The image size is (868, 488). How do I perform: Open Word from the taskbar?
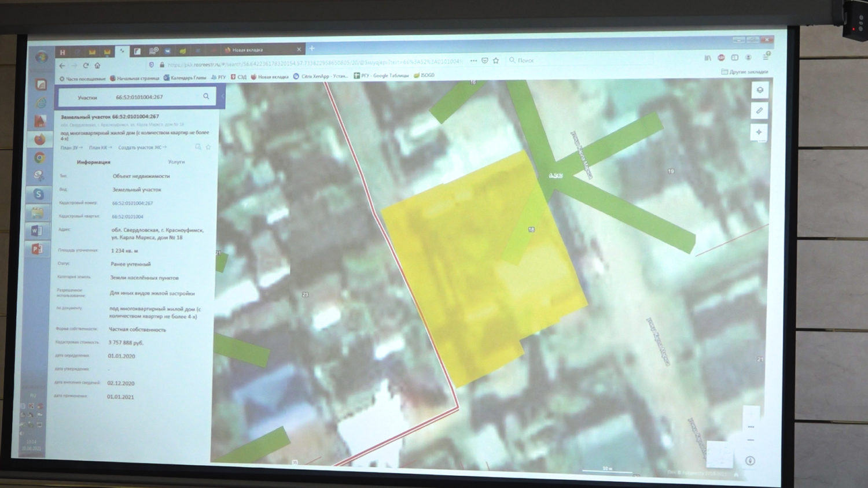click(36, 230)
